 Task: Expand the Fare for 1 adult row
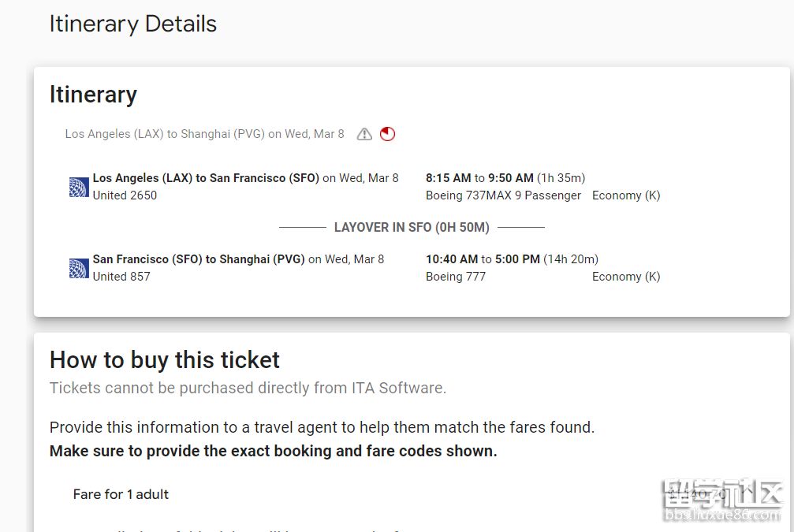121,494
